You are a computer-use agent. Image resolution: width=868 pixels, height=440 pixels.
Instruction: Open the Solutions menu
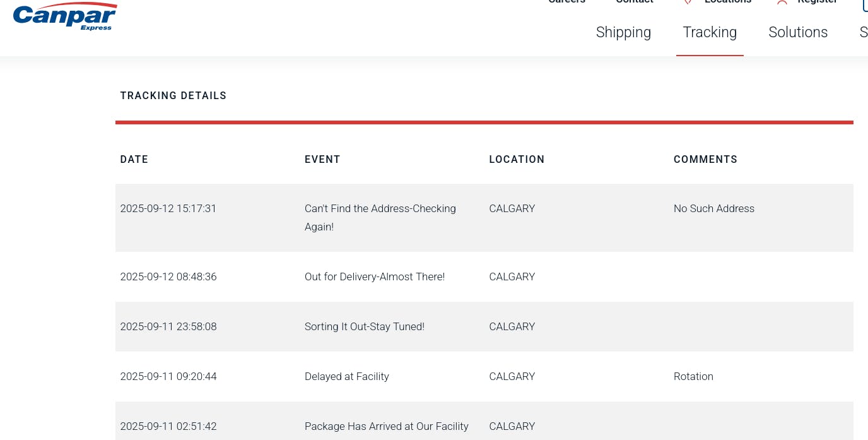click(798, 32)
